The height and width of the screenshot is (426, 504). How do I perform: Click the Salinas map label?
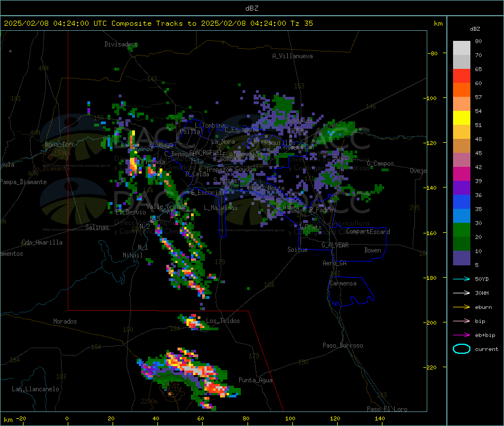point(97,227)
